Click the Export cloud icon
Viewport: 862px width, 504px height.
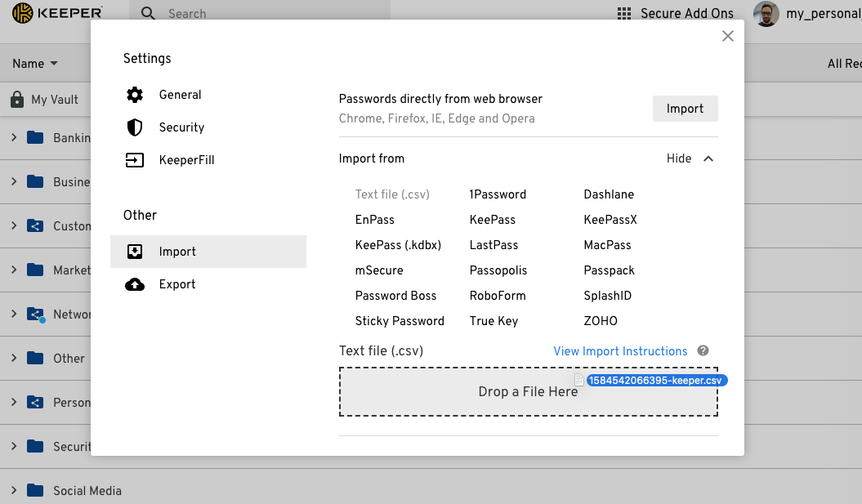click(135, 284)
